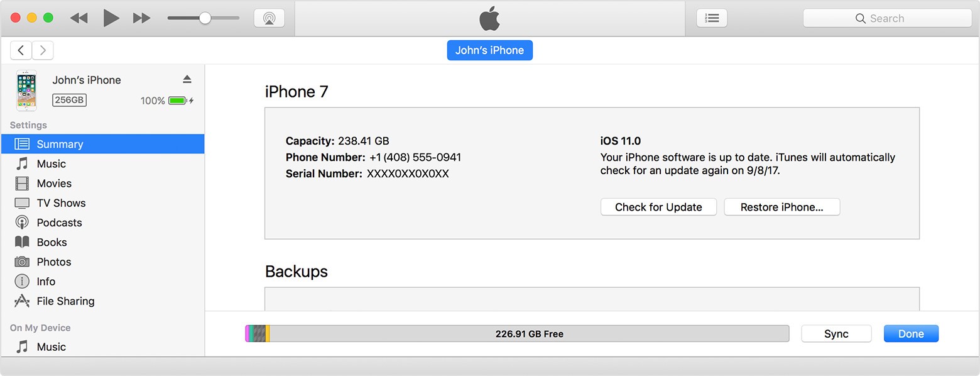The height and width of the screenshot is (376, 980).
Task: Click the volume slider knob
Action: [205, 18]
